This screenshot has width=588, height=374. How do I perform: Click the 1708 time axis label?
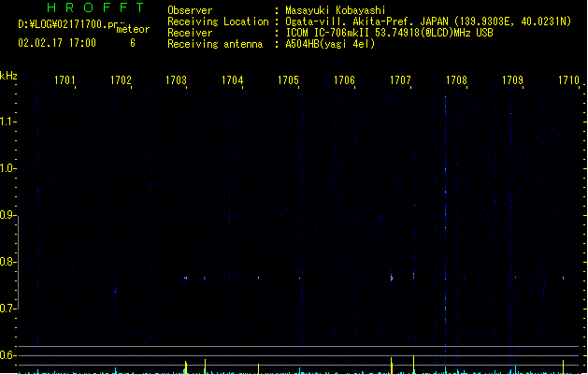[456, 80]
